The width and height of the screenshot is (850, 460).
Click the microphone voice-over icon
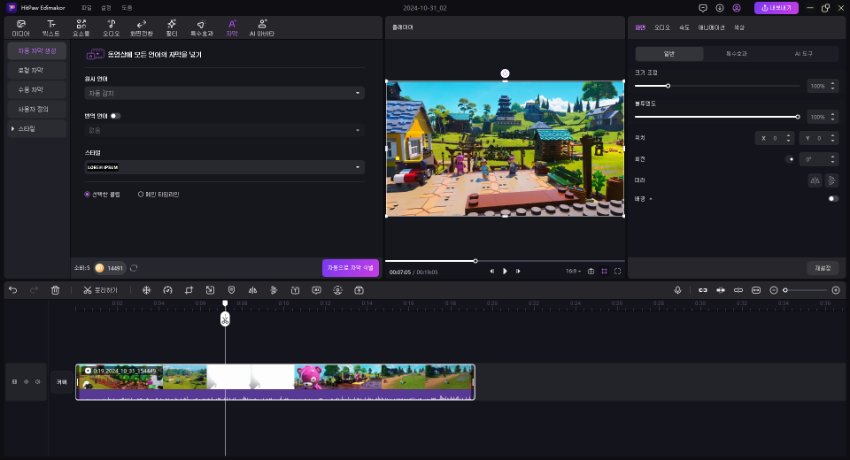[677, 290]
